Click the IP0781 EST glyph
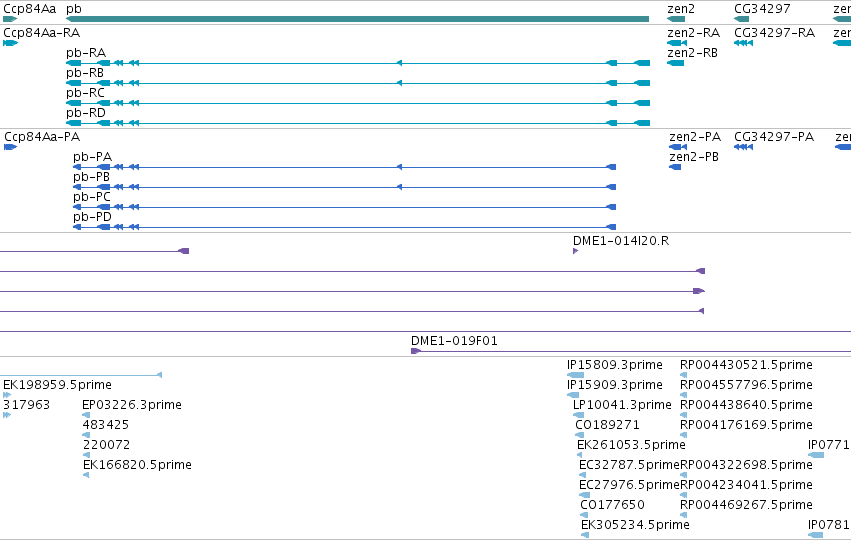The width and height of the screenshot is (851, 540). [815, 535]
